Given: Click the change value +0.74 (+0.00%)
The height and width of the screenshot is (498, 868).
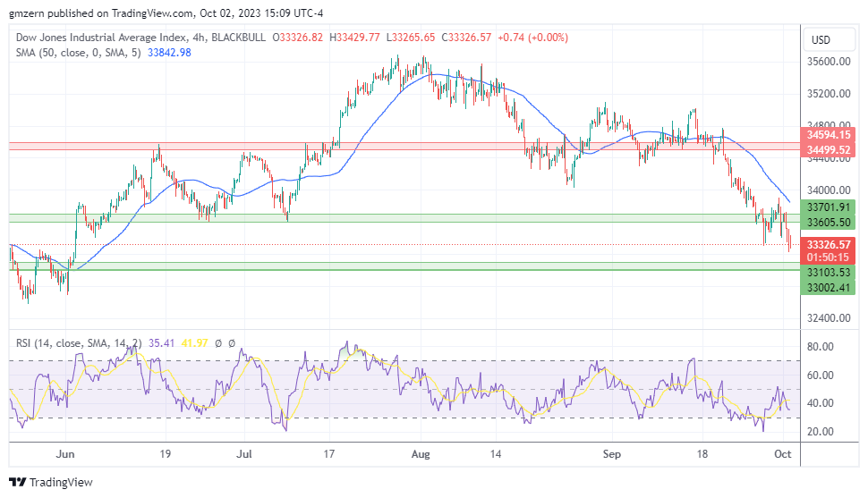Looking at the screenshot, I should pyautogui.click(x=533, y=37).
